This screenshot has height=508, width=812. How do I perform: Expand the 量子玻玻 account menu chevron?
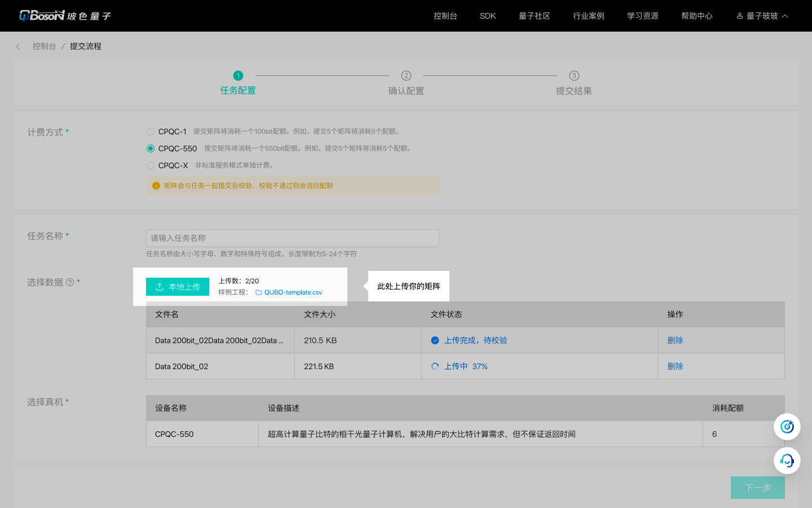(x=785, y=16)
